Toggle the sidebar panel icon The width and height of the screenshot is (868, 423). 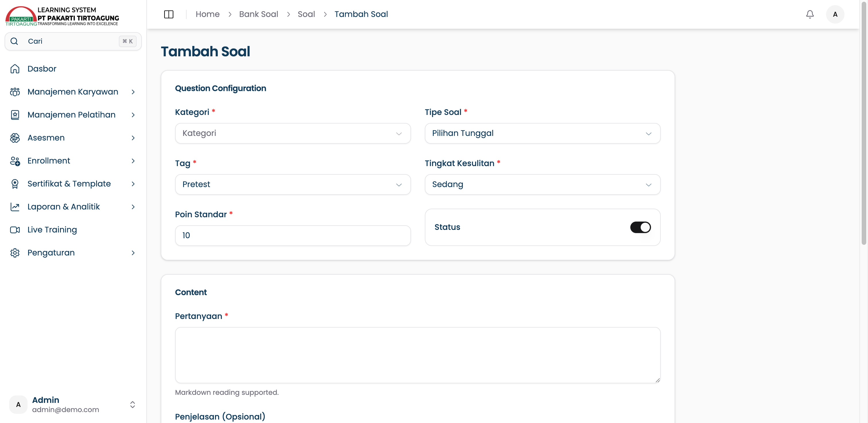[168, 14]
